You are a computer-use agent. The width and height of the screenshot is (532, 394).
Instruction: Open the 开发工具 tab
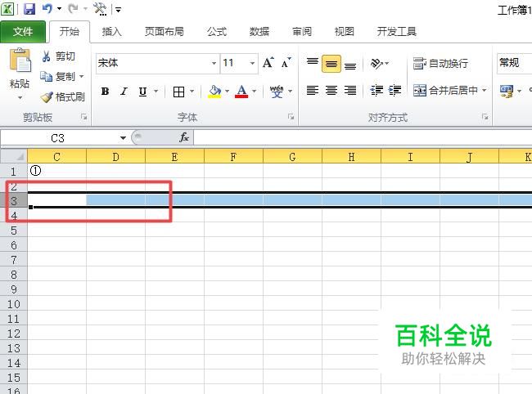click(x=397, y=32)
